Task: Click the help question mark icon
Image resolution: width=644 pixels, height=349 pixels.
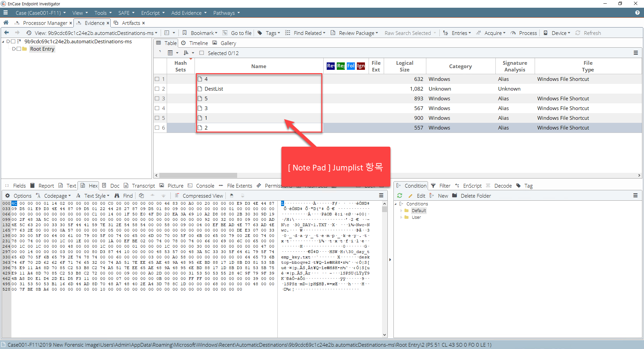Action: tap(637, 13)
